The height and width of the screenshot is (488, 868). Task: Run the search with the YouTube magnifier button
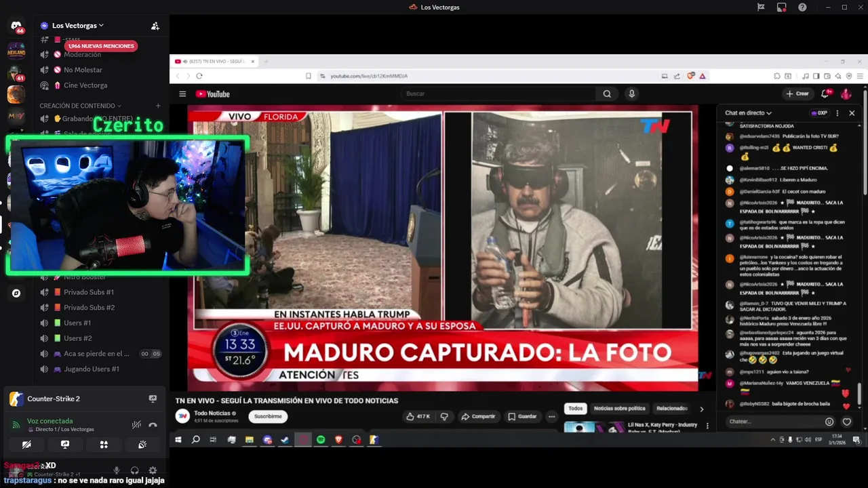click(x=607, y=94)
